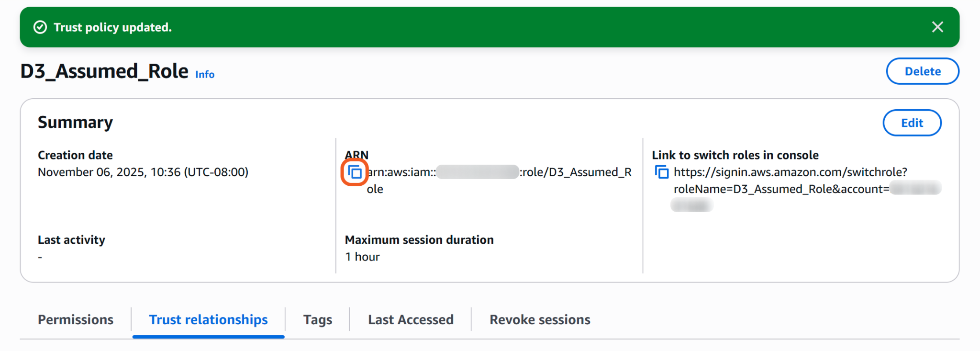Click the green success checkmark icon

[40, 27]
